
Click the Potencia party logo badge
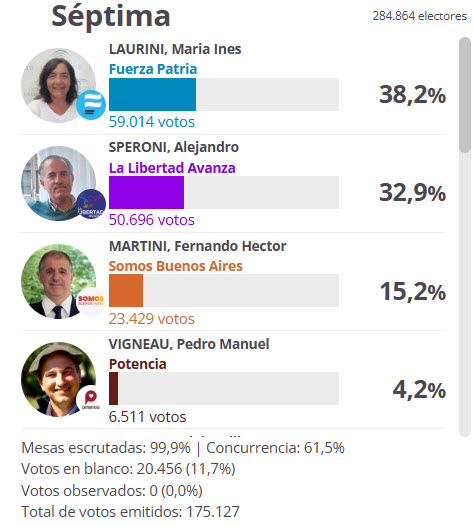[91, 400]
